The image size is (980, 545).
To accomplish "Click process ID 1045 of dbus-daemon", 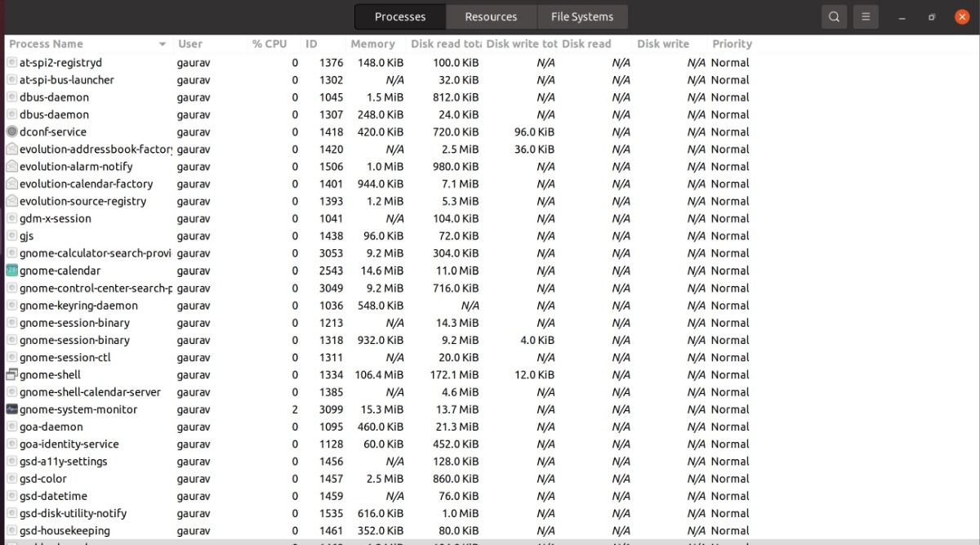I will coord(332,97).
